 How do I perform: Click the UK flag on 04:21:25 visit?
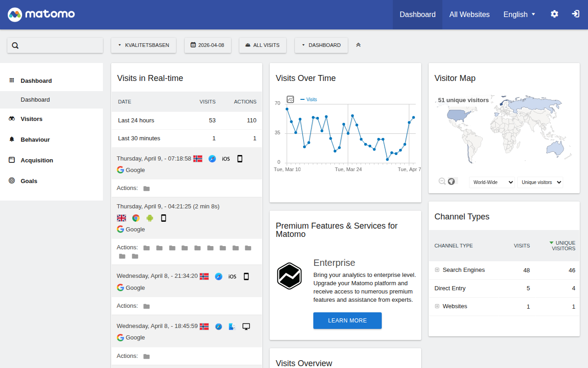pyautogui.click(x=121, y=218)
